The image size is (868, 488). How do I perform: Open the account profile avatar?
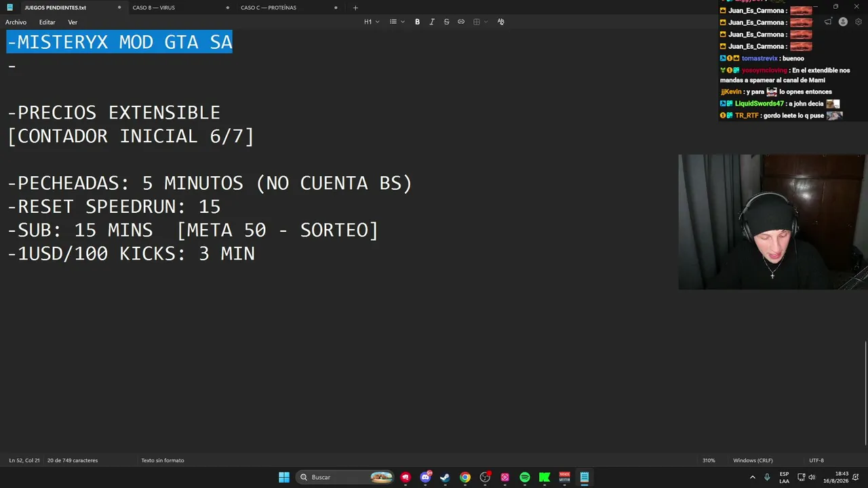pyautogui.click(x=843, y=22)
